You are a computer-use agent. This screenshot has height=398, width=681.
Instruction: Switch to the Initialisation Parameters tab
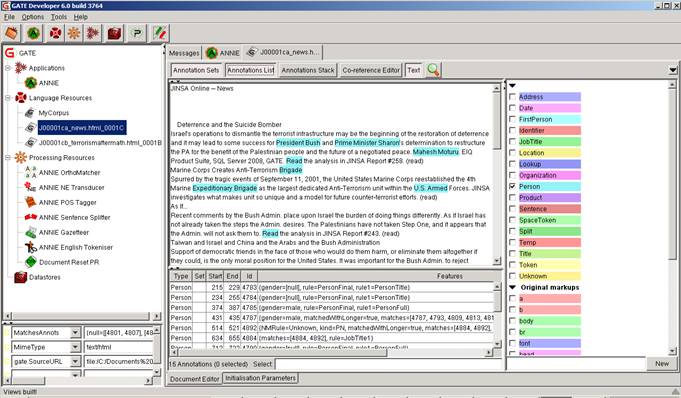[x=261, y=378]
